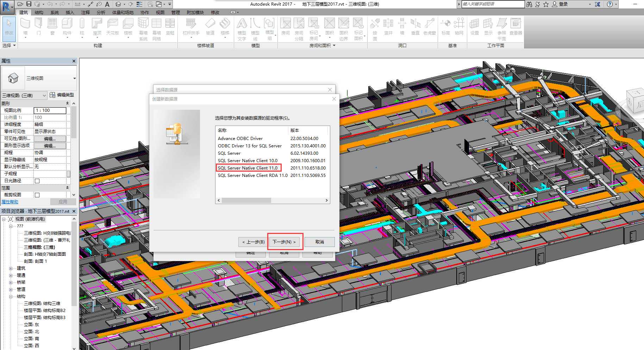Select the 房间 (Room) tool
This screenshot has height=350, width=644.
[286, 27]
